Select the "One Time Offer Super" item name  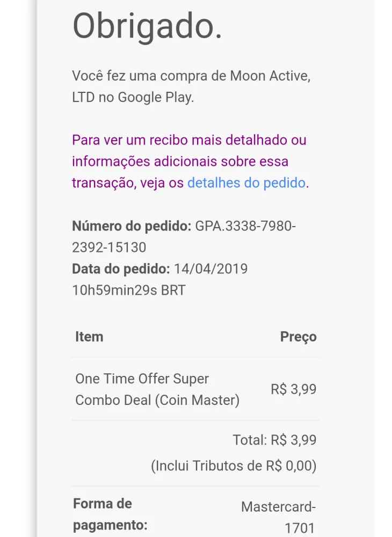[x=142, y=379]
